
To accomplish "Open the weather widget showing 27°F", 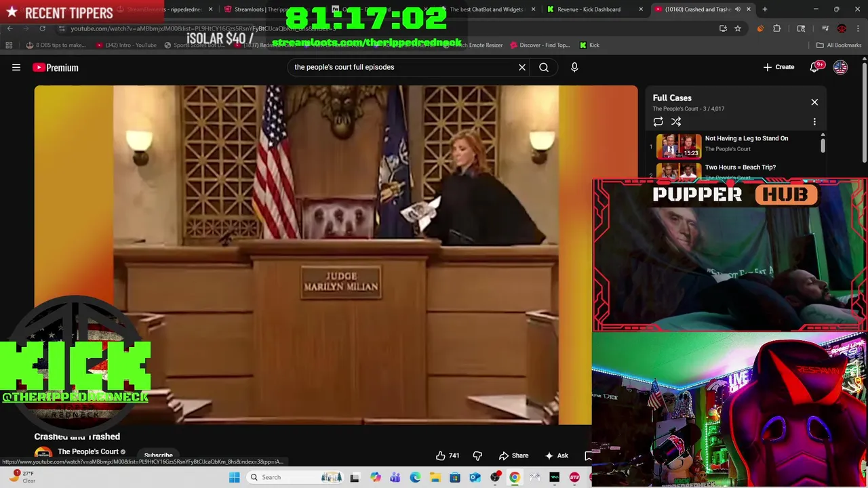I will 22,476.
